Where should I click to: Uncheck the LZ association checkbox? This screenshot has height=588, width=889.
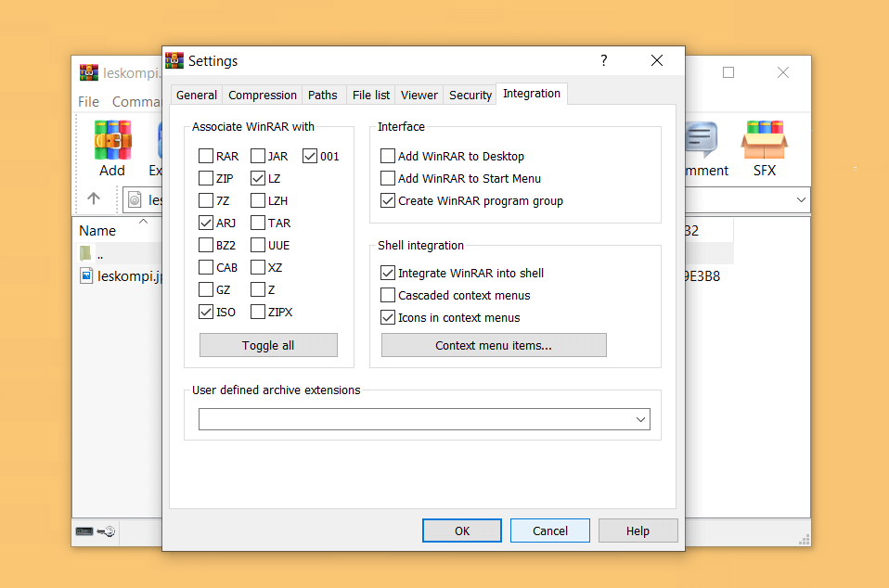point(258,178)
